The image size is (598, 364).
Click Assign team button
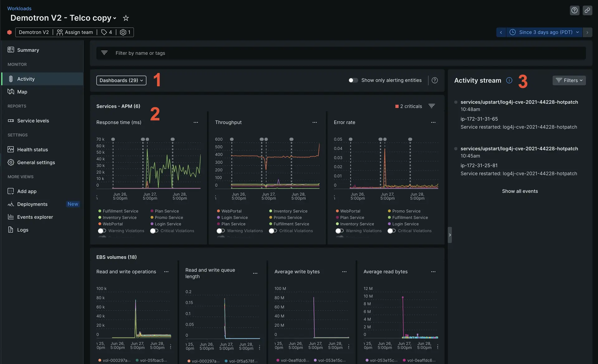pos(75,32)
